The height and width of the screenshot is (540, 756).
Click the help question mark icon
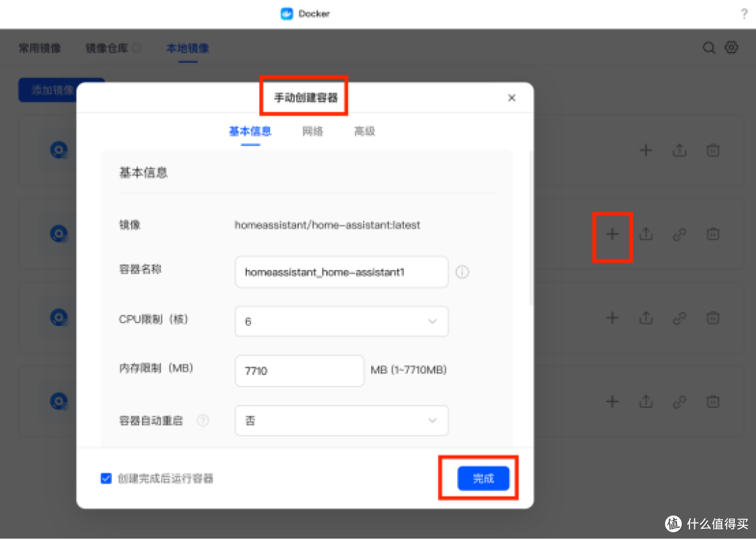click(744, 14)
